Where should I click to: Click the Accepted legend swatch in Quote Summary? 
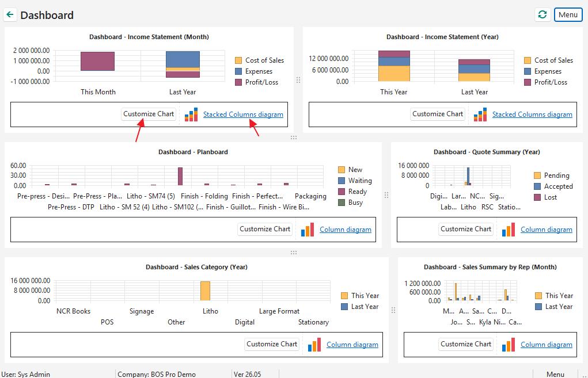[537, 186]
